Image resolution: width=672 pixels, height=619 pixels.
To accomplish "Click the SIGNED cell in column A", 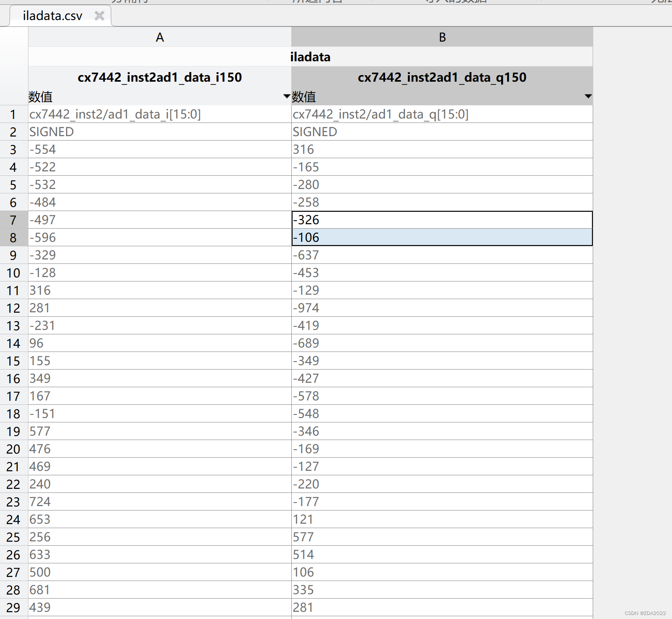I will point(159,132).
